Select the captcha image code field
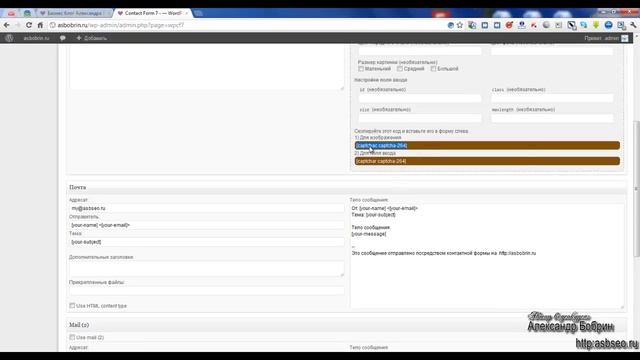Viewport: 640px width, 360px height. 487,146
